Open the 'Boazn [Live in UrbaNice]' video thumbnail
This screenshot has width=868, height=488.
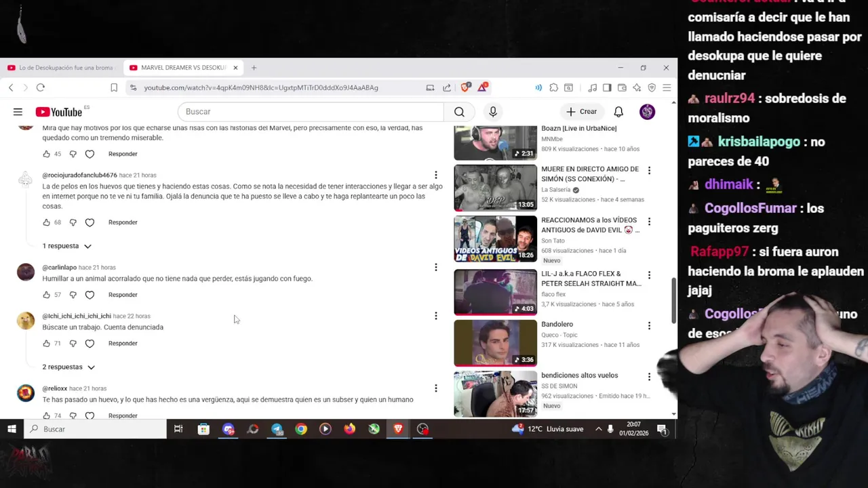(x=495, y=143)
